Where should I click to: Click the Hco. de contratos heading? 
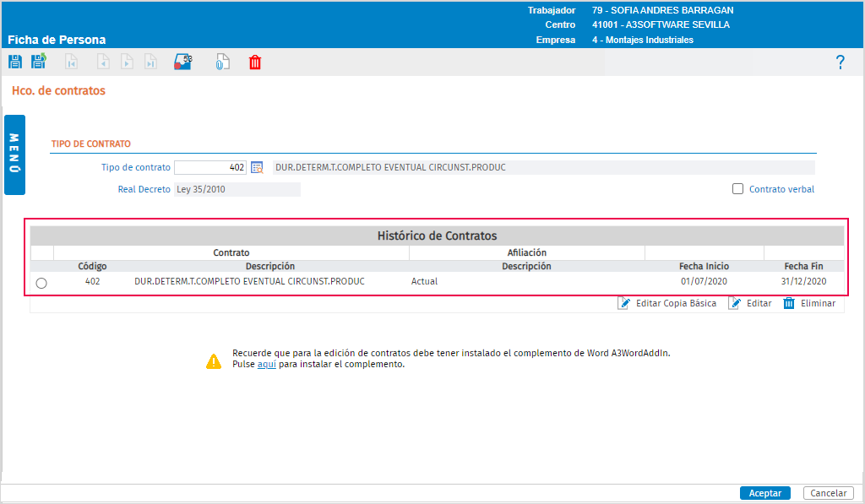click(58, 90)
